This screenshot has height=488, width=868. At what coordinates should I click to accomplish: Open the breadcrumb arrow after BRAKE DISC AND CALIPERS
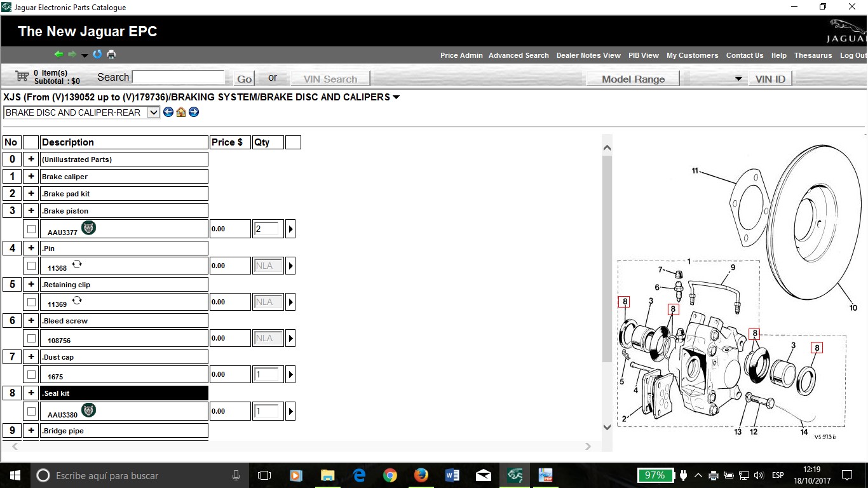397,97
